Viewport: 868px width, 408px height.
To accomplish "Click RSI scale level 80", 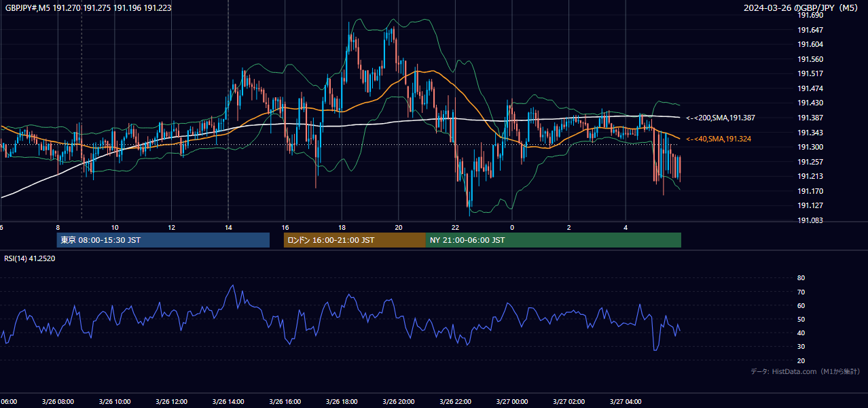I will click(x=801, y=278).
